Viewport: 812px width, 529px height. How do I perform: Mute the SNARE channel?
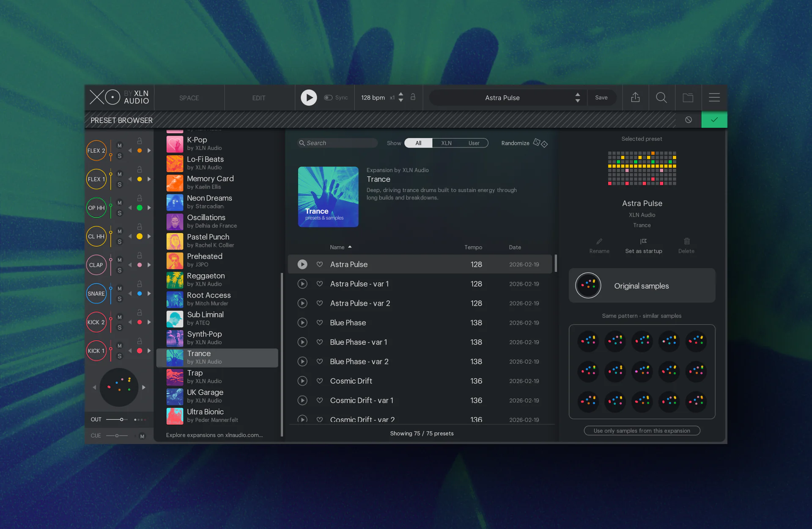coord(120,289)
